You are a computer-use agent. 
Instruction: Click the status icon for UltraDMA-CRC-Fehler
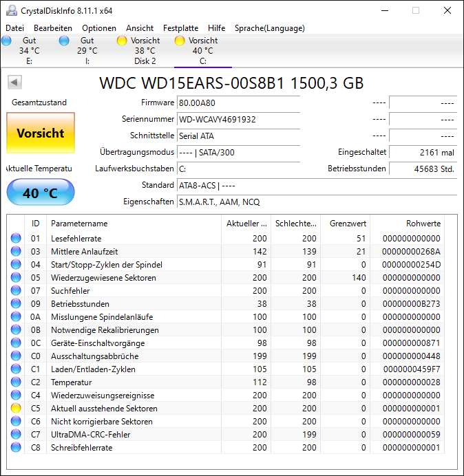tap(16, 434)
